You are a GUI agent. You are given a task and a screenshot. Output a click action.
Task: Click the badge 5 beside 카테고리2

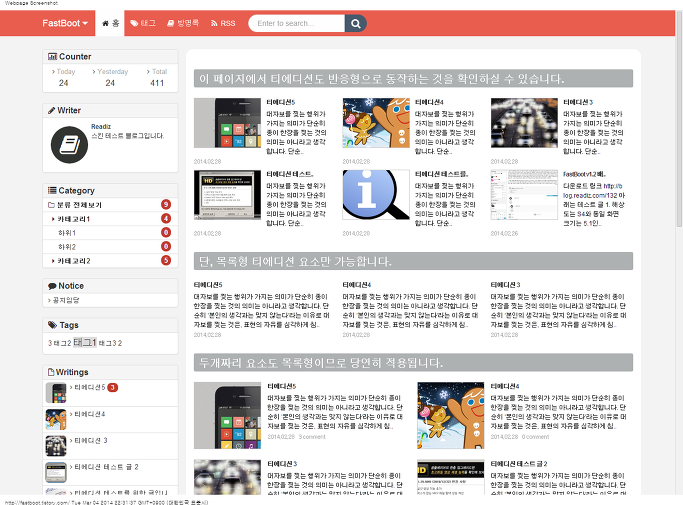[166, 260]
